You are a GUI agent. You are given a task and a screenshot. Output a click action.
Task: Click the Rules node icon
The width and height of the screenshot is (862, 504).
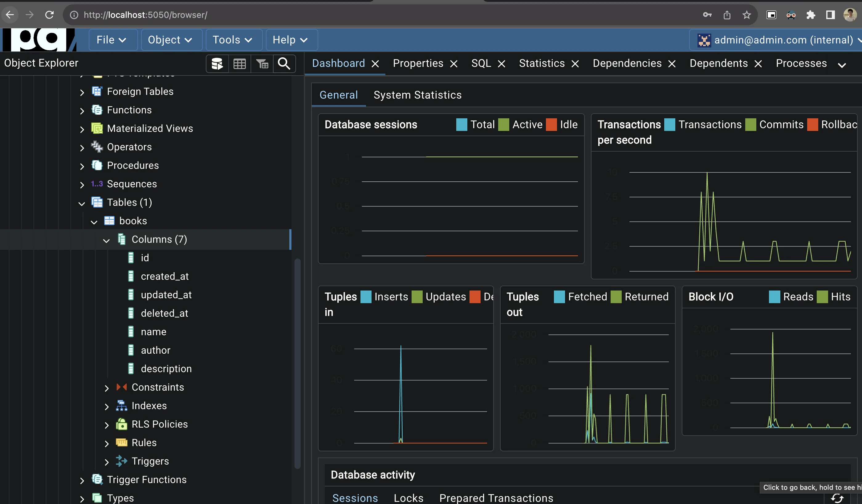(122, 442)
